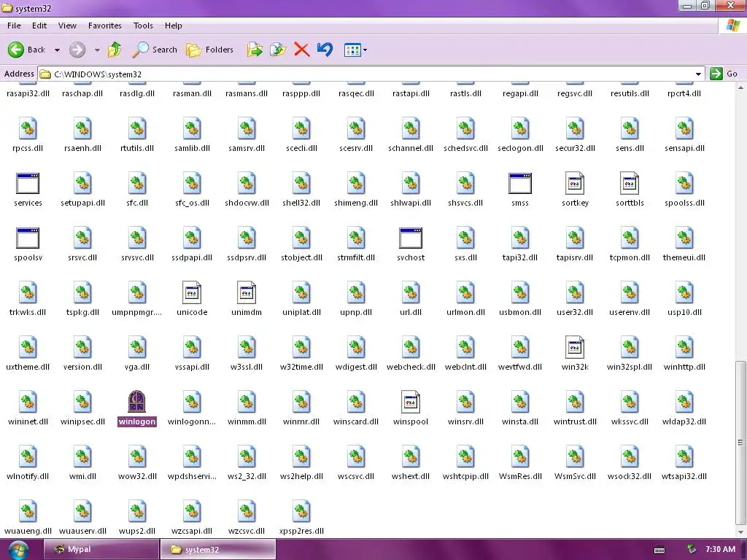The height and width of the screenshot is (560, 747).
Task: Open the File menu
Action: pyautogui.click(x=14, y=26)
